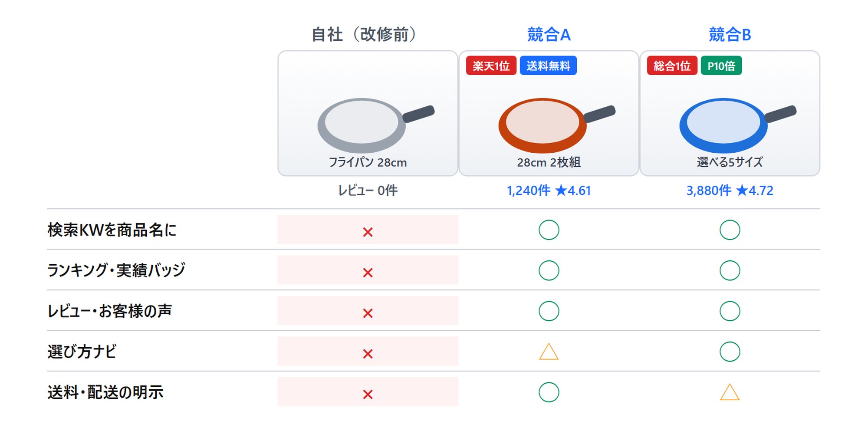The image size is (868, 434).
Task: Click the gray frying pan image
Action: point(376,125)
